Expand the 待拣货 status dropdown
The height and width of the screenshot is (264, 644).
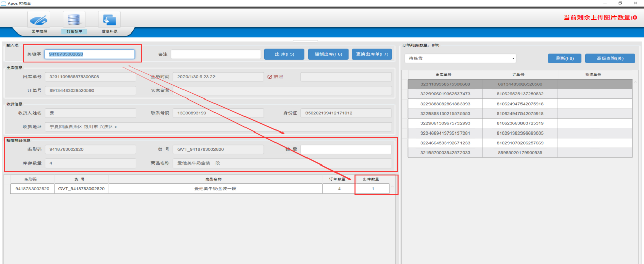tap(460, 58)
